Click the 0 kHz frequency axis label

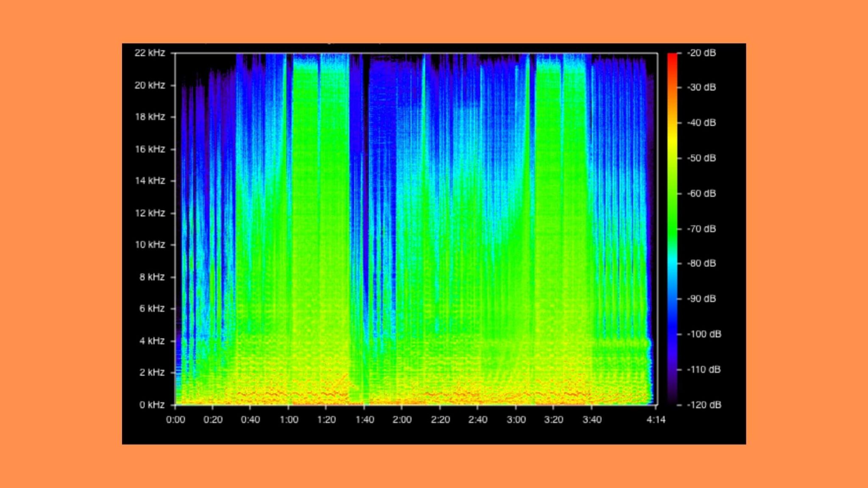click(153, 404)
